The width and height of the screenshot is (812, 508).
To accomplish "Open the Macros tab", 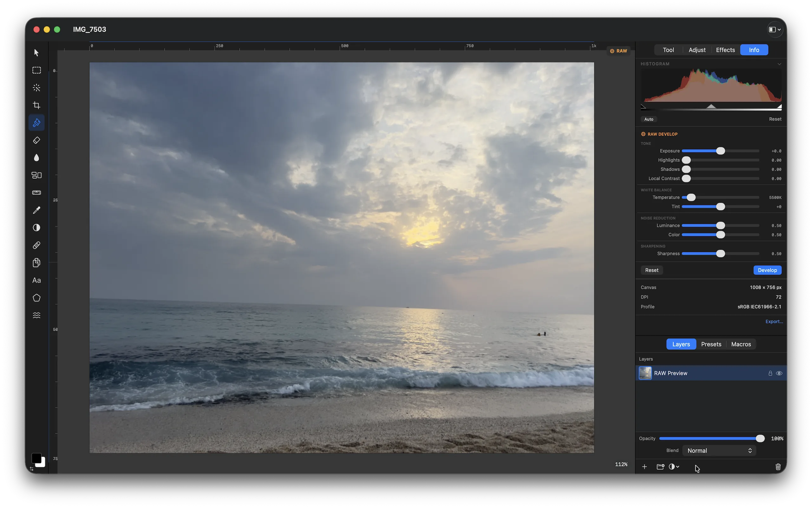I will [741, 344].
